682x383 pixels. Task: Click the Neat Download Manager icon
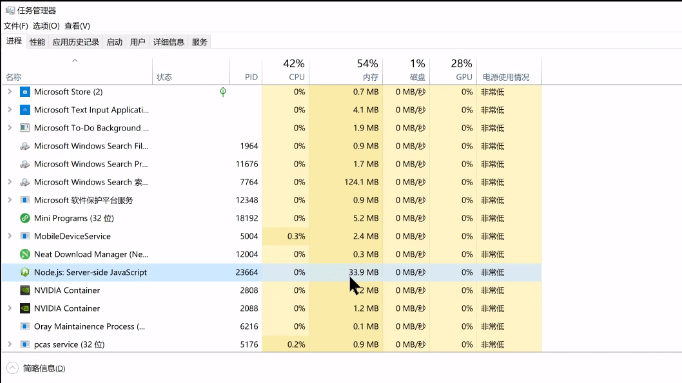[x=25, y=254]
